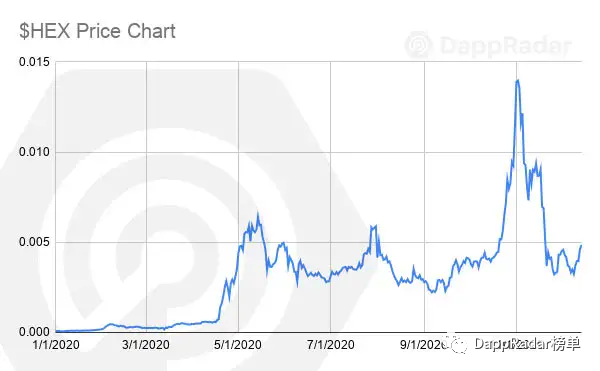Screen dimensions: 600x371
Task: Click the small February bump on the price line
Action: click(x=110, y=324)
